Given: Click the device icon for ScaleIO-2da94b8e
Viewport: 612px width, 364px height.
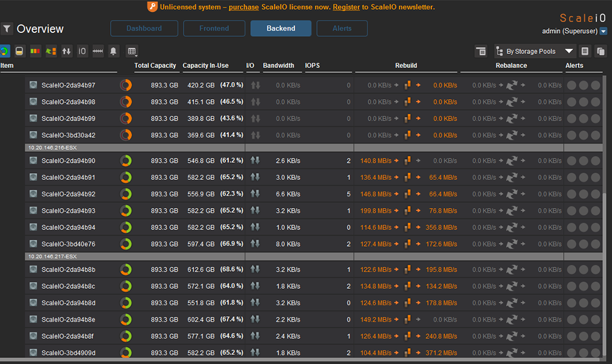Looking at the screenshot, I should (33, 319).
